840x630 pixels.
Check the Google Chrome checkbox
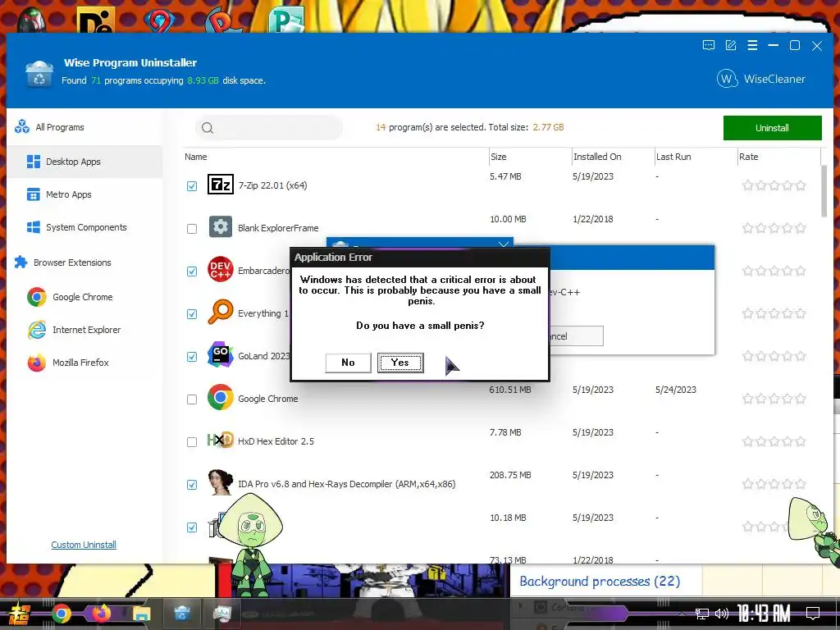click(x=192, y=399)
